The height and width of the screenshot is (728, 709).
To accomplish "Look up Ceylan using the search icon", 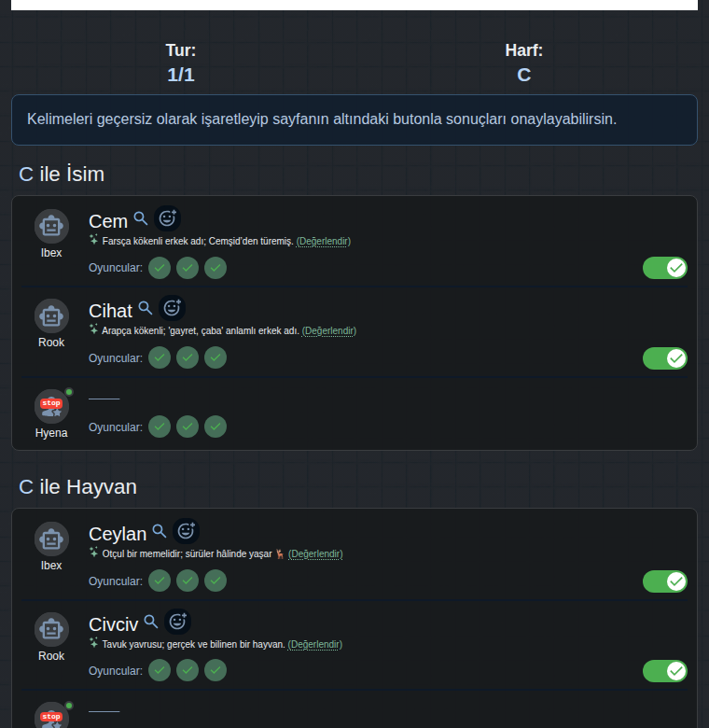I will (160, 531).
